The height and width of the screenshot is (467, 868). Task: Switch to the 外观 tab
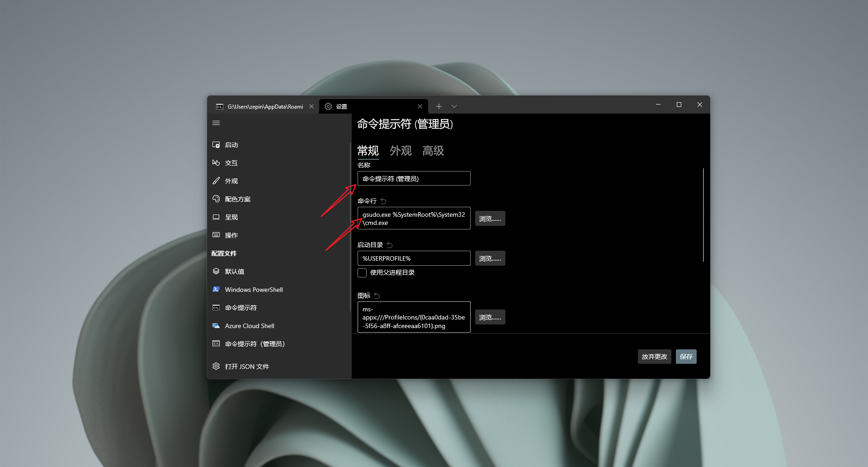401,151
